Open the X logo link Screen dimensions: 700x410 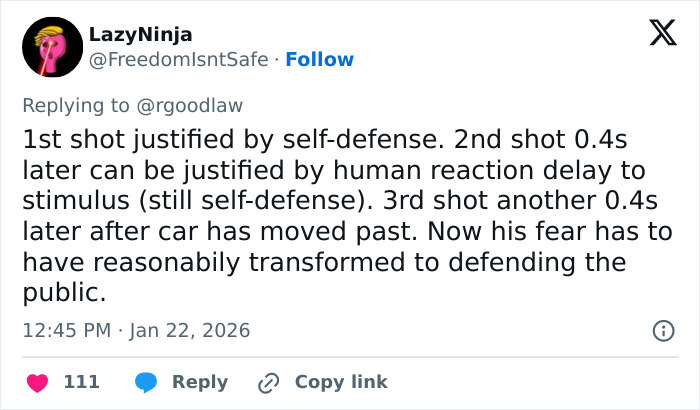[656, 35]
